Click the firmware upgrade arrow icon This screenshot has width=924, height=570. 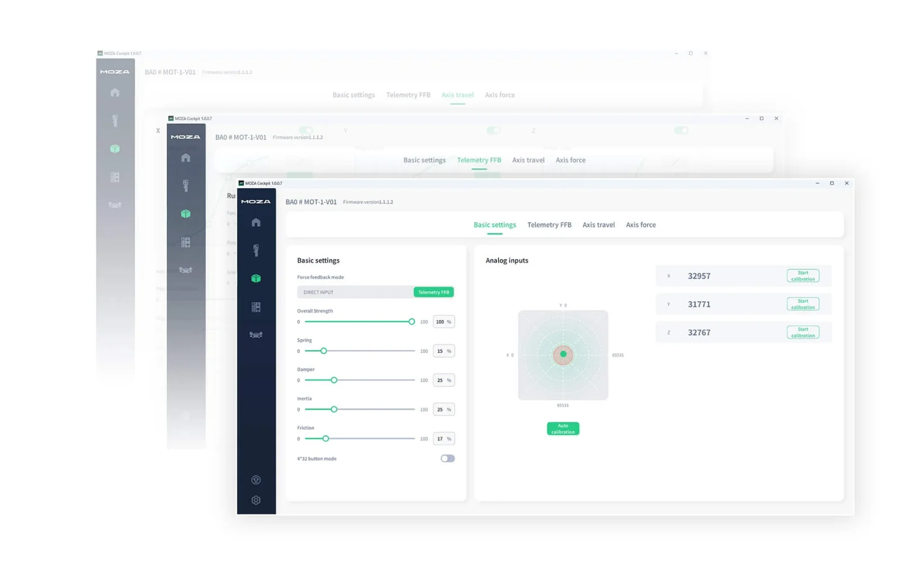256,480
